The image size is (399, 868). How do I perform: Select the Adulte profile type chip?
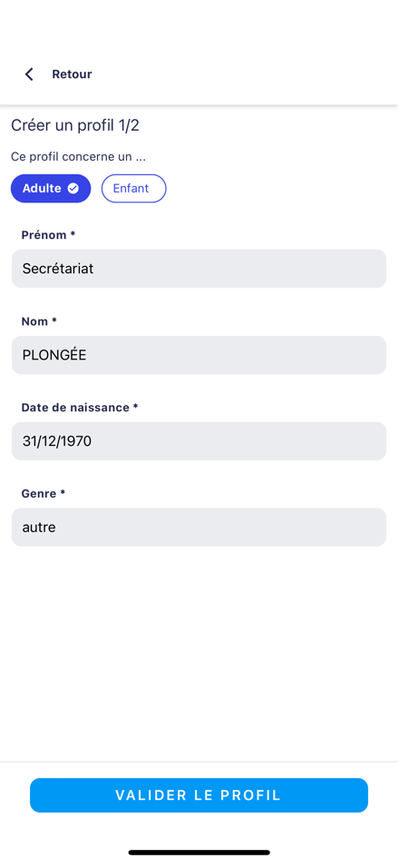[51, 188]
